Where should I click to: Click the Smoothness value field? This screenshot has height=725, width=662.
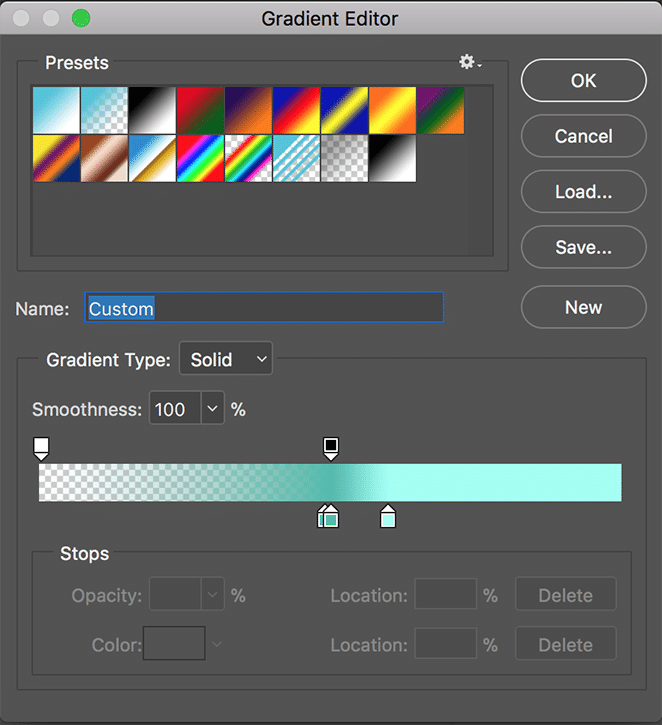point(175,409)
